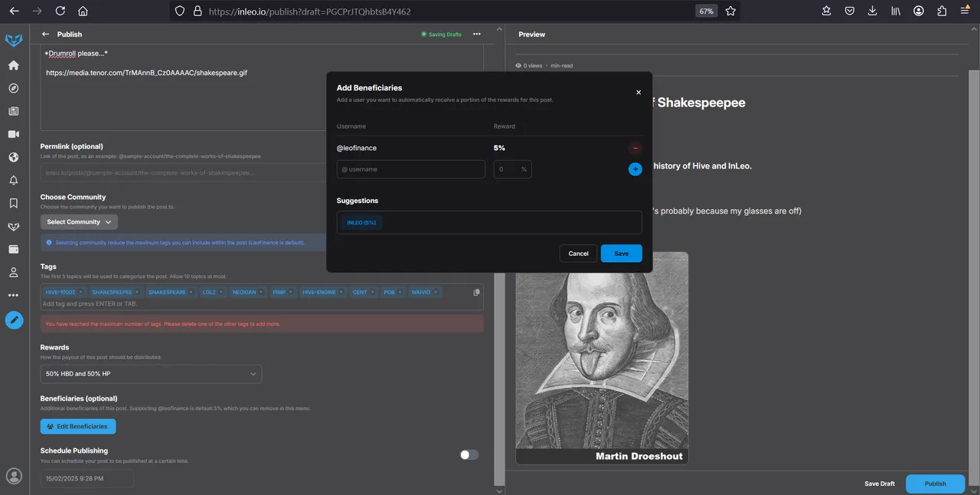Open the Explore compass icon in sidebar
Screen dimensions: 980x495
pos(14,88)
